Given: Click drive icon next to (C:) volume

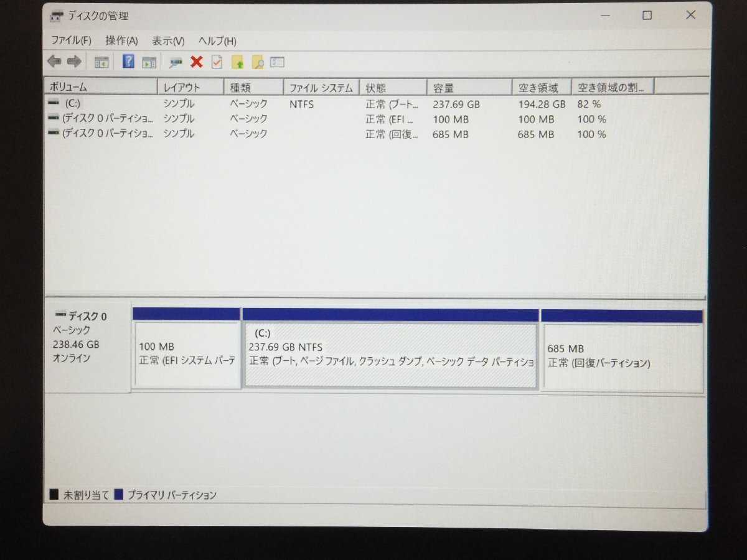Looking at the screenshot, I should click(x=54, y=103).
